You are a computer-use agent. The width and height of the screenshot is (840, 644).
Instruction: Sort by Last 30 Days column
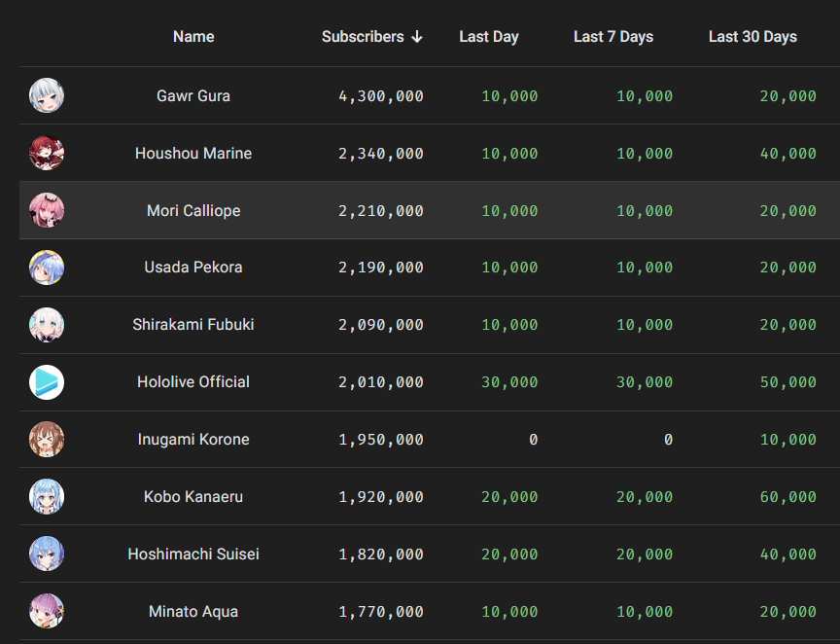[752, 37]
